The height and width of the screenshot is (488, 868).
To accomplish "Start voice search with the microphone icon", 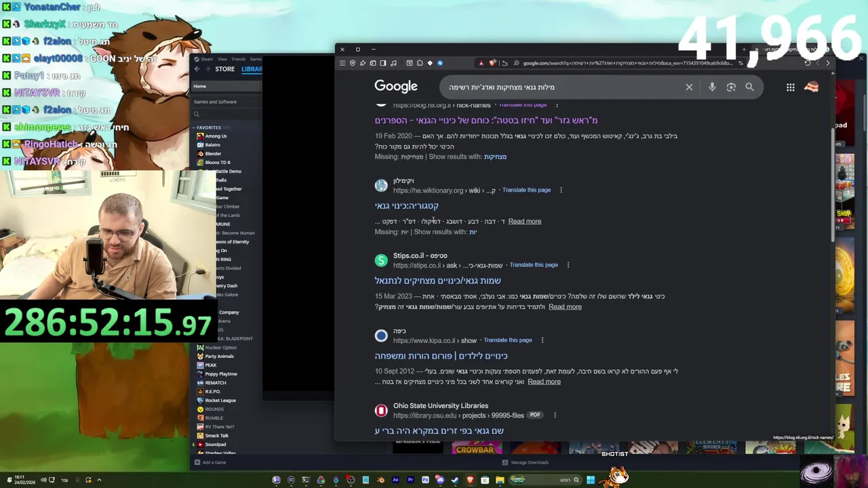I will tap(712, 87).
